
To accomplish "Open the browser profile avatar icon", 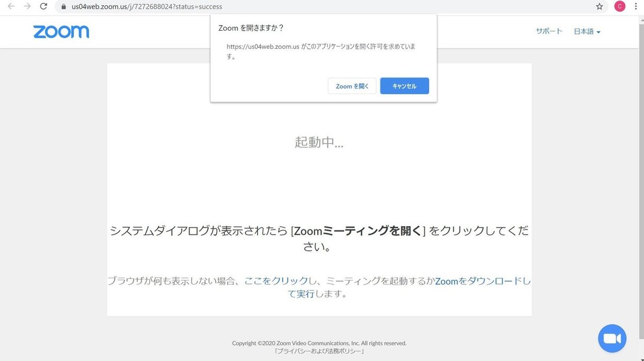I will pyautogui.click(x=619, y=6).
